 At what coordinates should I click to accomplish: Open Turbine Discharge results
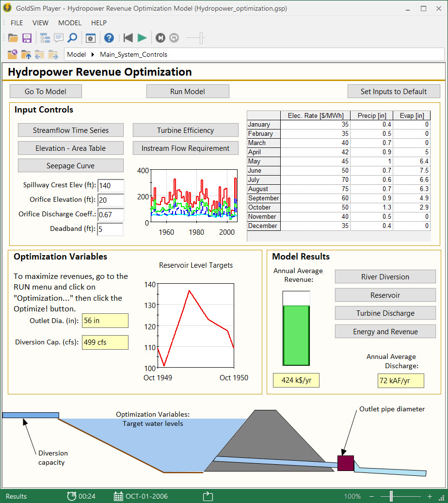tap(385, 313)
